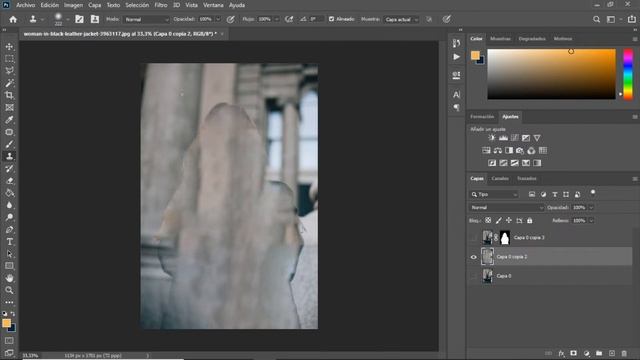Click the share icon at top right

(631, 19)
